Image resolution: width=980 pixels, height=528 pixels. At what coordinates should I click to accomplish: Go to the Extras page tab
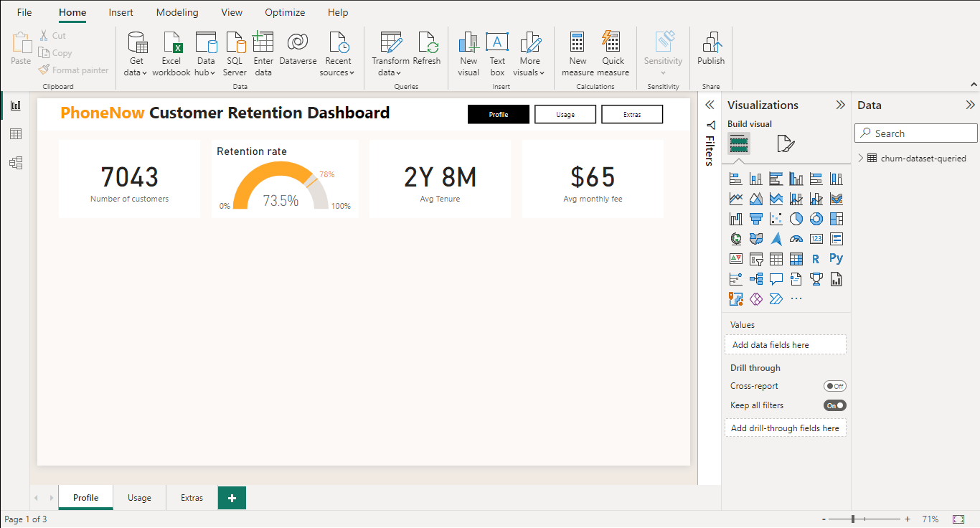(192, 498)
